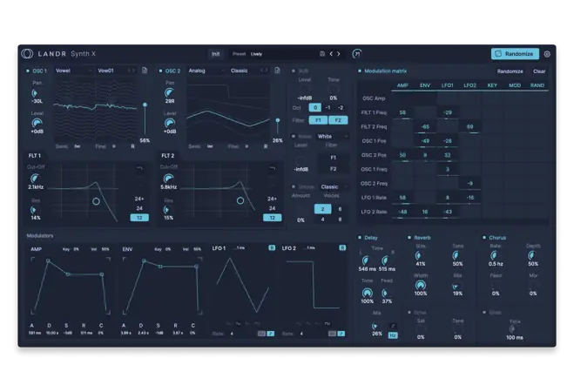Click the LANDR logo icon

coord(28,53)
